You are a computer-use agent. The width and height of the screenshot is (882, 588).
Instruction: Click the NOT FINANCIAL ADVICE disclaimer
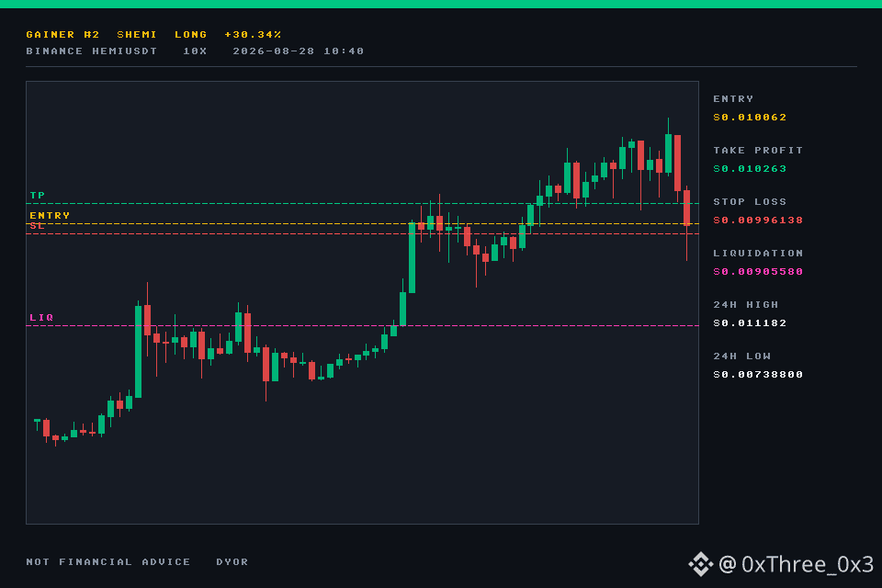tap(108, 561)
